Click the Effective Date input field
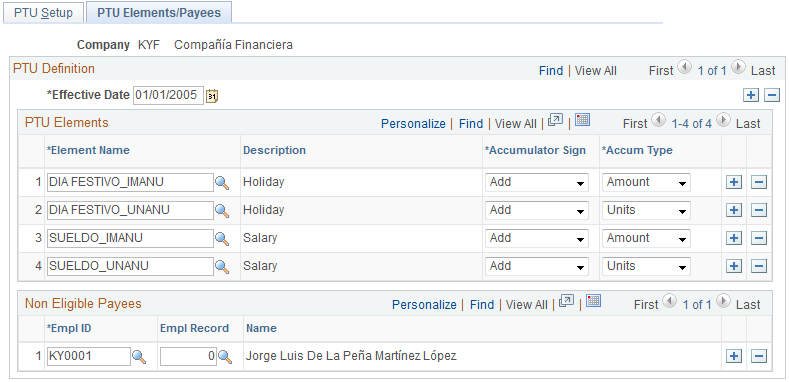The width and height of the screenshot is (789, 382). pos(169,95)
